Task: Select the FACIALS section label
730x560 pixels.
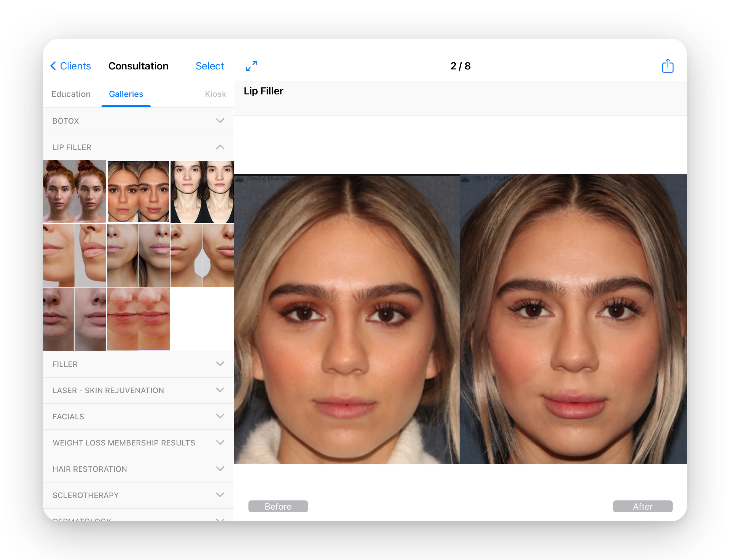Action: 68,417
